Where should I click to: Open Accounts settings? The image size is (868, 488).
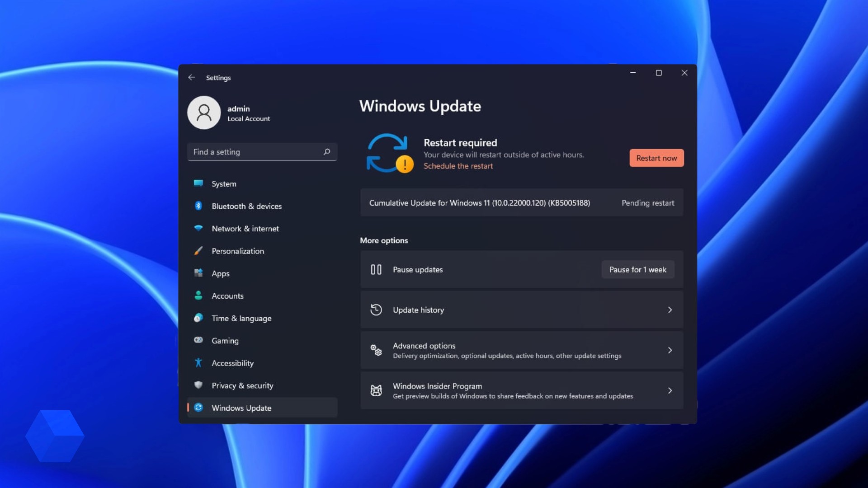[x=262, y=296]
